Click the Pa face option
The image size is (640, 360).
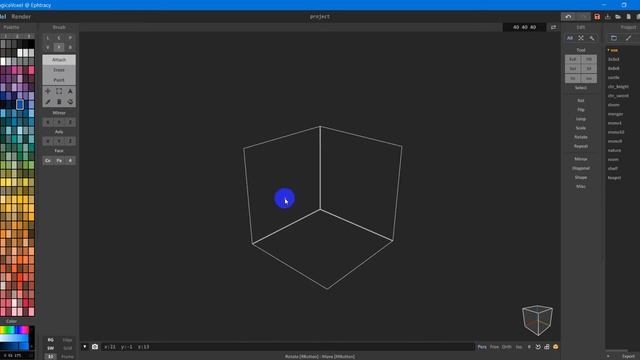(59, 160)
